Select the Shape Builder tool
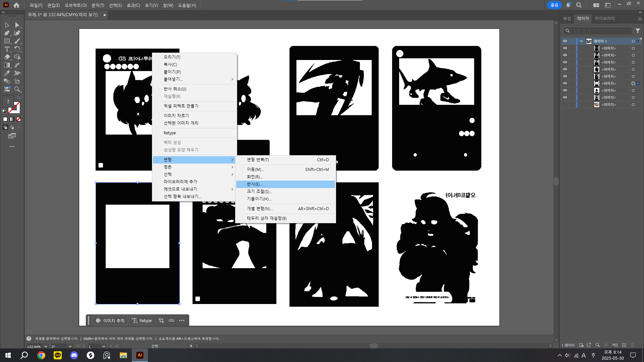Screen dimensions: 644x362 [x=17, y=57]
